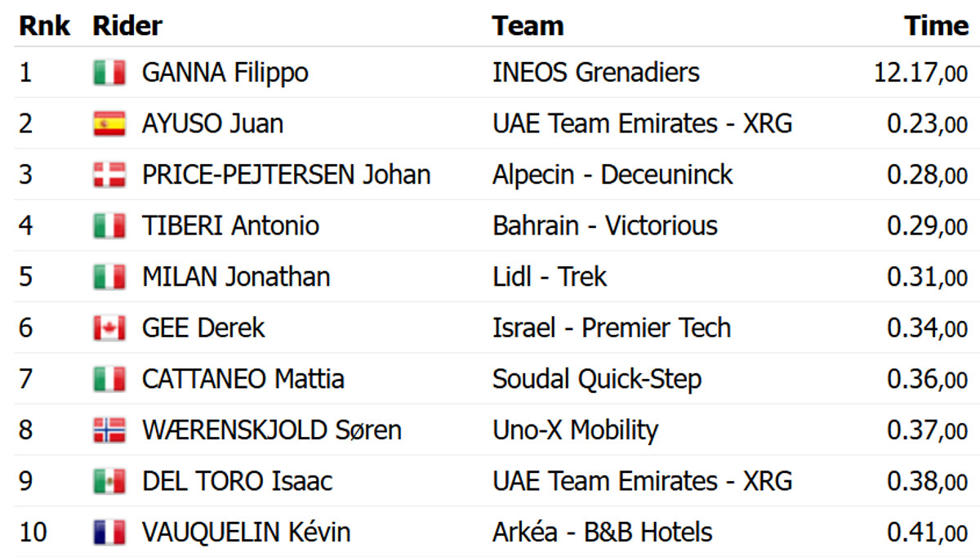Open the INEOS Grenadiers team page
This screenshot has width=980, height=557.
[x=595, y=73]
